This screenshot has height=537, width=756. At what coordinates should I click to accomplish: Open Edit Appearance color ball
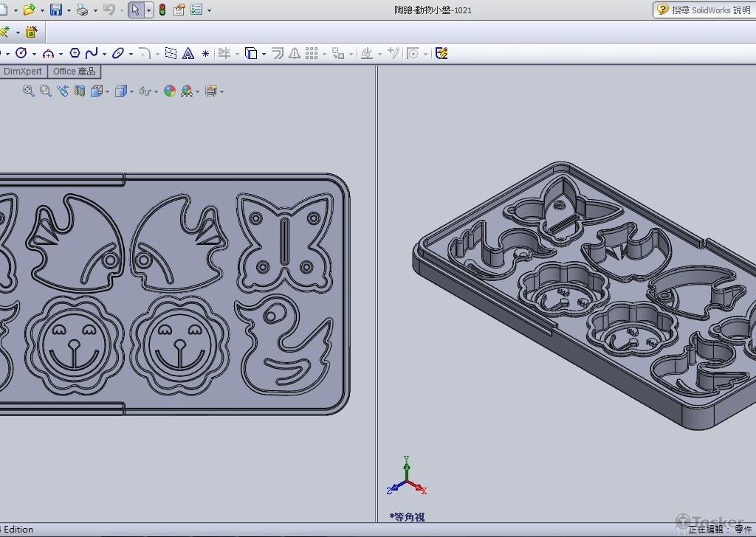170,91
